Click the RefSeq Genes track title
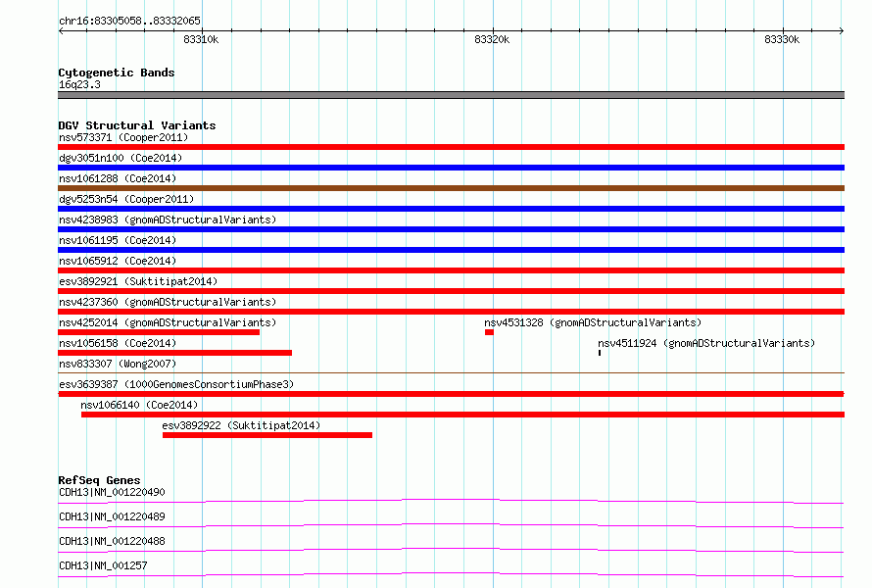The image size is (872, 588). click(x=99, y=480)
